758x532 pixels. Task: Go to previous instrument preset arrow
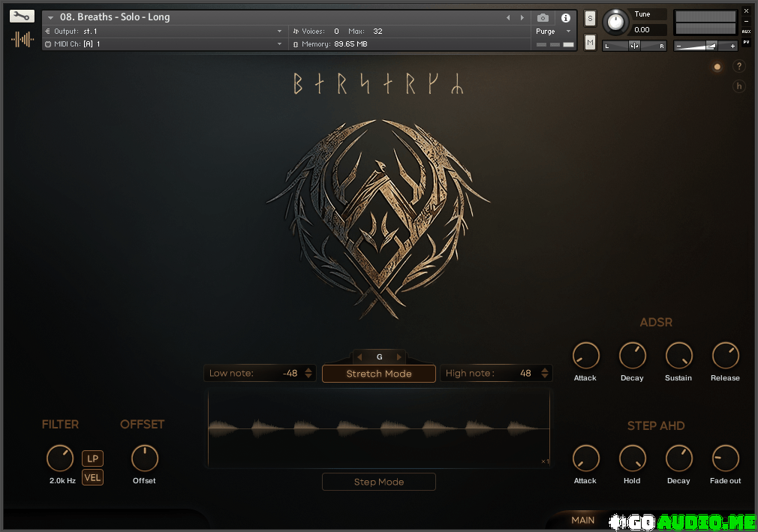coord(508,17)
